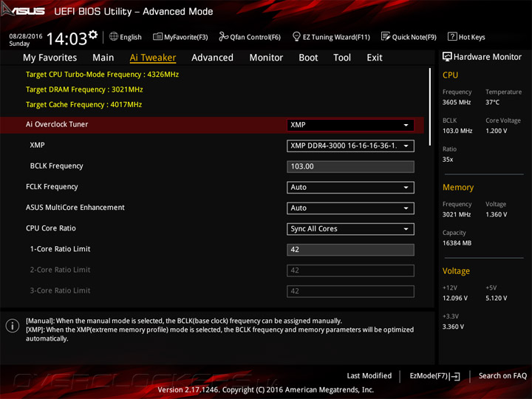
Task: Switch to the Advanced tab
Action: click(x=212, y=58)
